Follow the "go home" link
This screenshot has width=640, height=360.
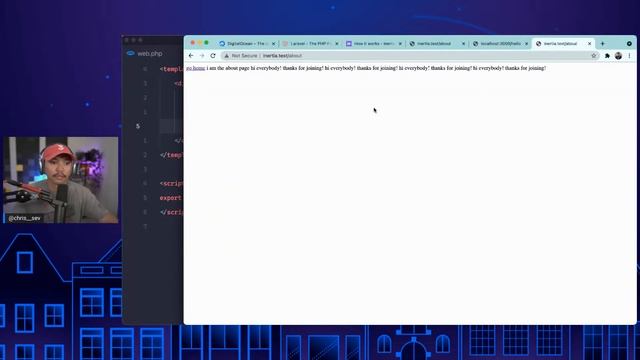tap(196, 68)
